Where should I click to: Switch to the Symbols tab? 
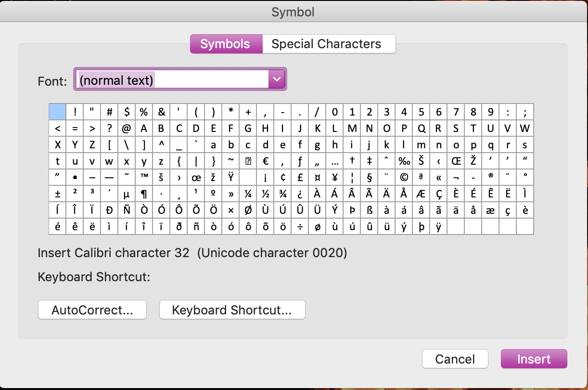click(225, 44)
